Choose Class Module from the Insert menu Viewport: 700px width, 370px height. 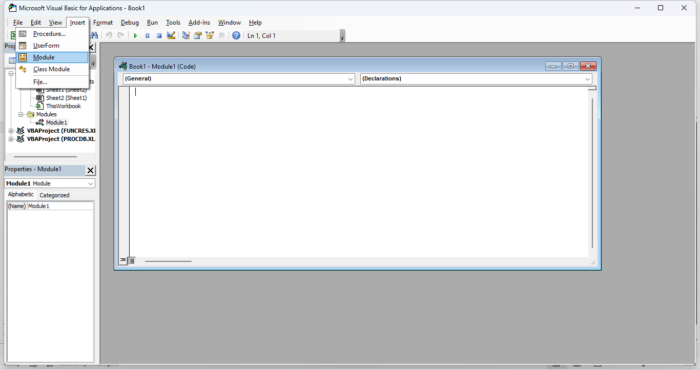(x=52, y=69)
